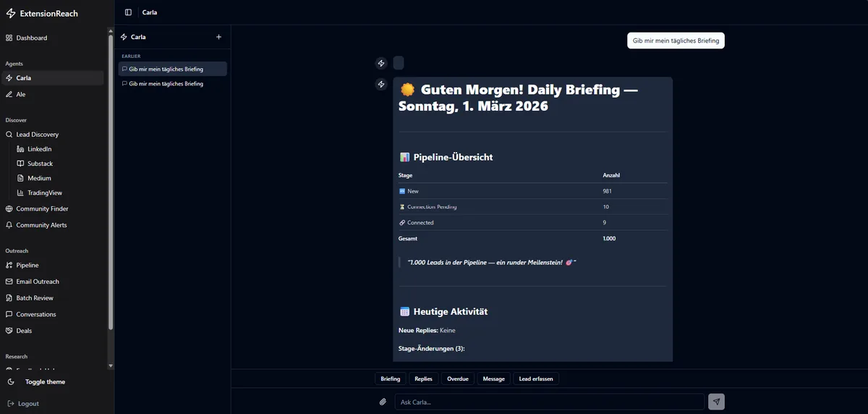Screen dimensions: 868x414
Task: Open Community Alerts
Action: [52, 225]
